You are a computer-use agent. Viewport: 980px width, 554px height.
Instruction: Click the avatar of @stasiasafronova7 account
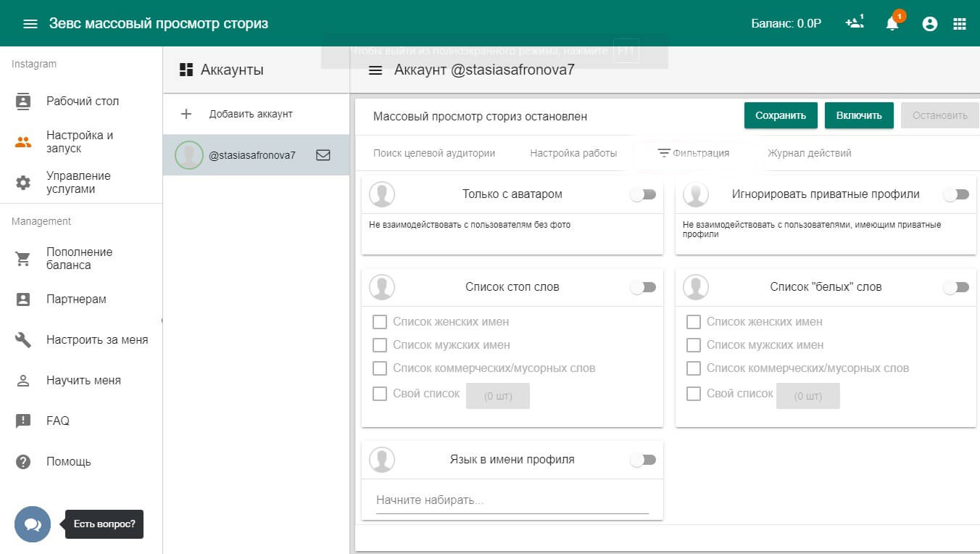(189, 155)
